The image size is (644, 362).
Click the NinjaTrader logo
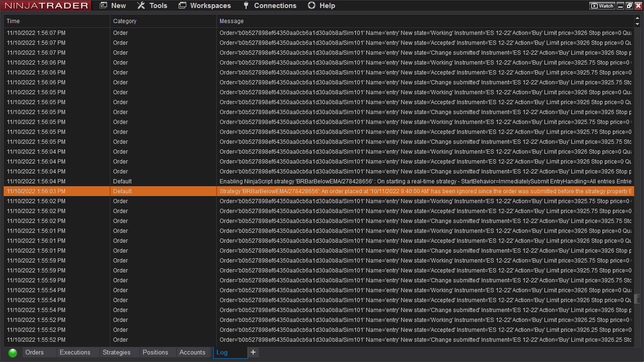[x=46, y=6]
